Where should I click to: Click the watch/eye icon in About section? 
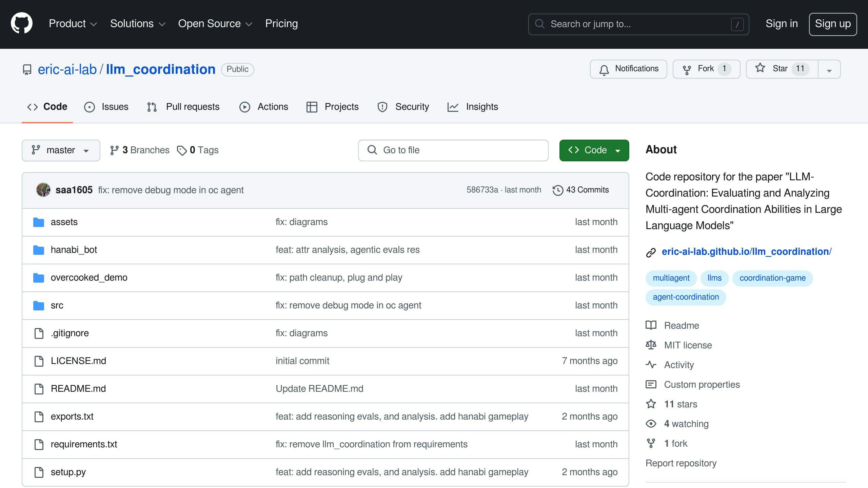(x=651, y=423)
